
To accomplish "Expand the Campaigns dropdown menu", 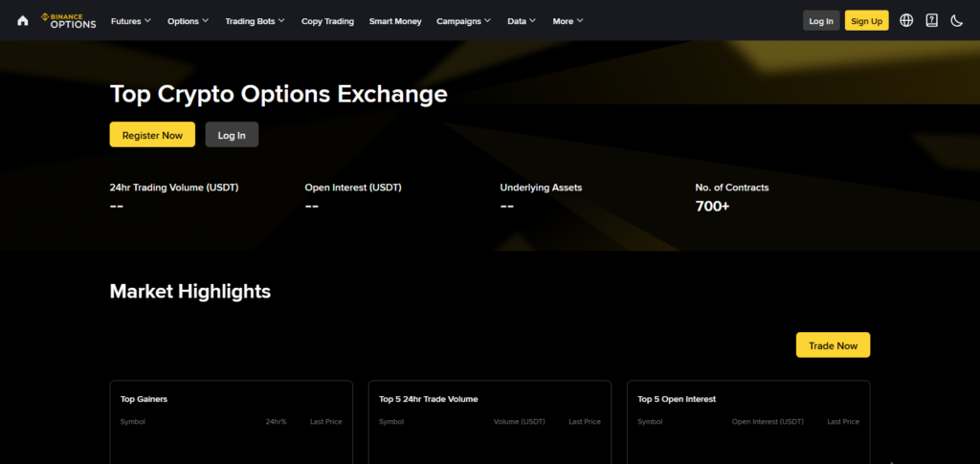I will 464,21.
